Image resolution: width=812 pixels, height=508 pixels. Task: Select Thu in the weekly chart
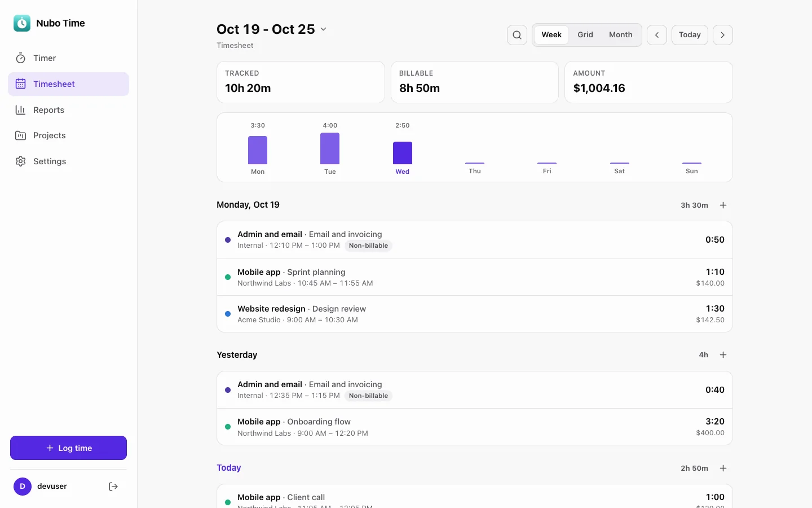(475, 168)
